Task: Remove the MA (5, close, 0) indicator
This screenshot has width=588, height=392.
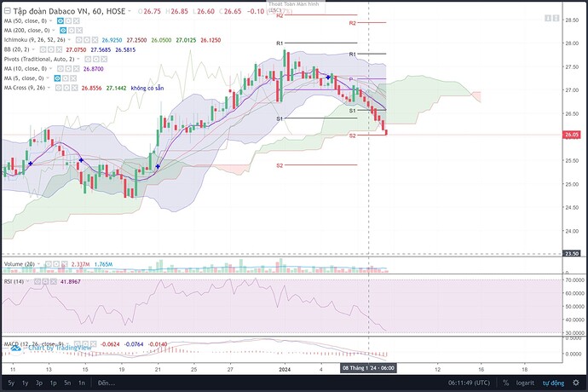Action: (x=73, y=78)
